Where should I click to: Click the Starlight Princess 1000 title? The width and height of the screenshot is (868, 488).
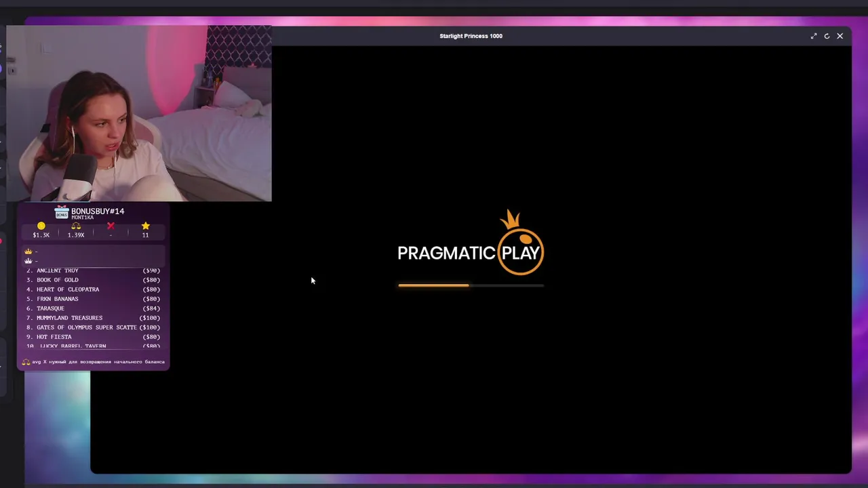(x=471, y=36)
